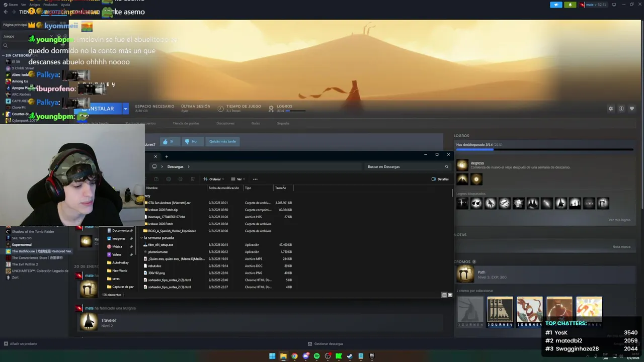Open the Ordenar dropdown in Explorer

click(214, 179)
